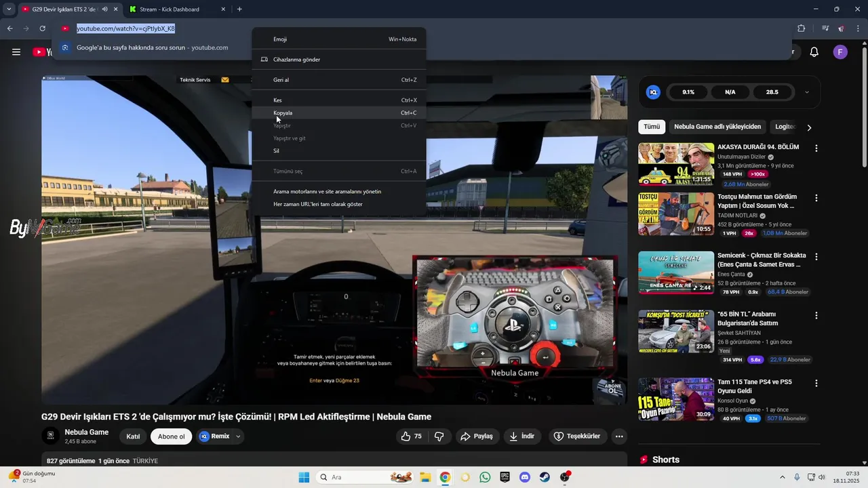
Task: Open the Windows Start button
Action: click(304, 477)
